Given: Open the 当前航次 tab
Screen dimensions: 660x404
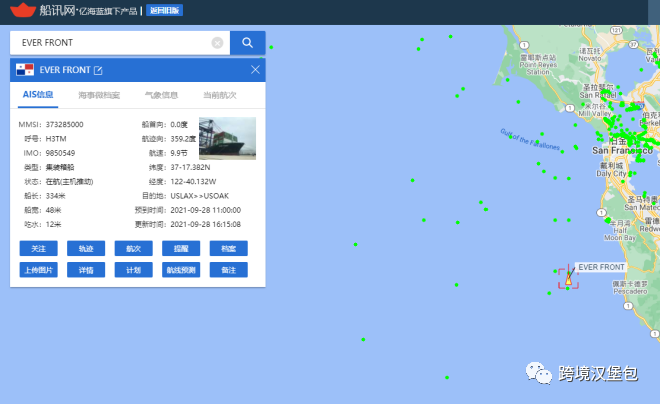Looking at the screenshot, I should coord(220,95).
